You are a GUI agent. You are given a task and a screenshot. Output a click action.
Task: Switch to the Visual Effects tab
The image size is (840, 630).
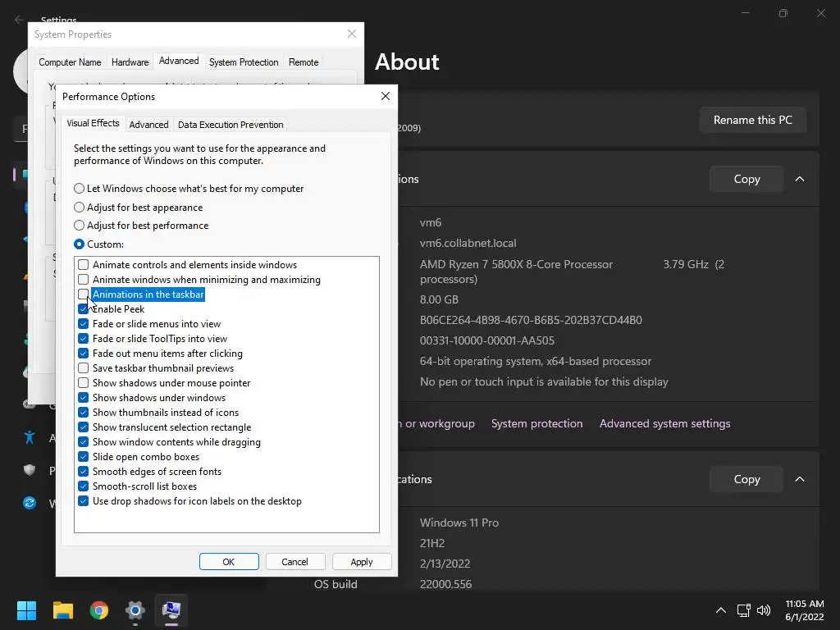point(94,123)
